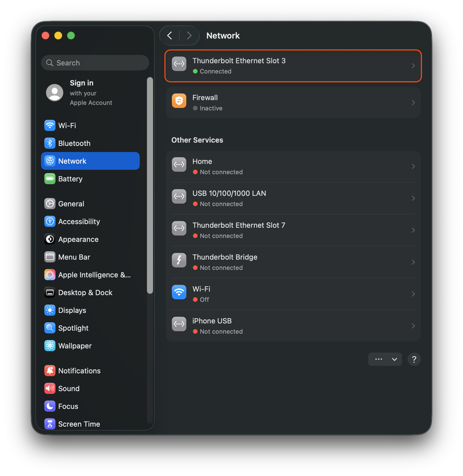Expand the Home service chevron
Viewport: 463px width, 476px height.
pyautogui.click(x=413, y=166)
